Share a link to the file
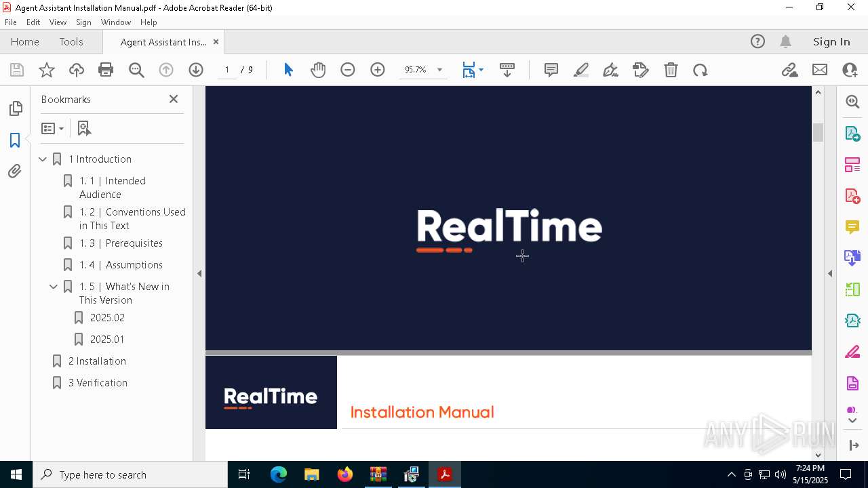This screenshot has height=488, width=868. tap(789, 70)
